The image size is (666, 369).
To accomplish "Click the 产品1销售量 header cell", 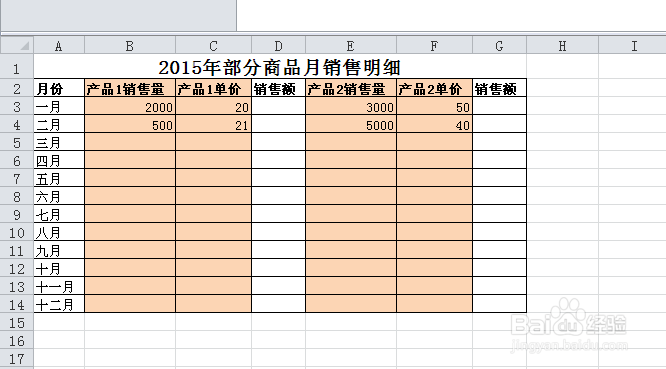I will click(130, 88).
